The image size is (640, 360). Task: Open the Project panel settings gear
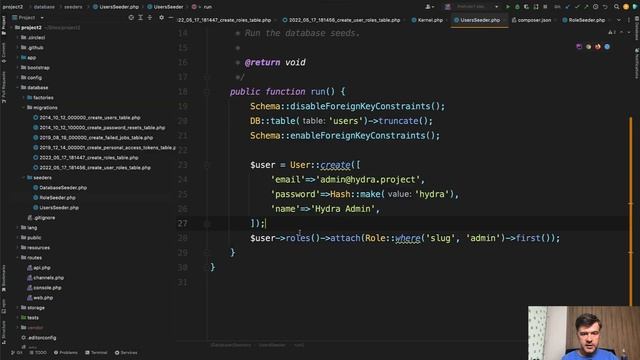click(162, 18)
